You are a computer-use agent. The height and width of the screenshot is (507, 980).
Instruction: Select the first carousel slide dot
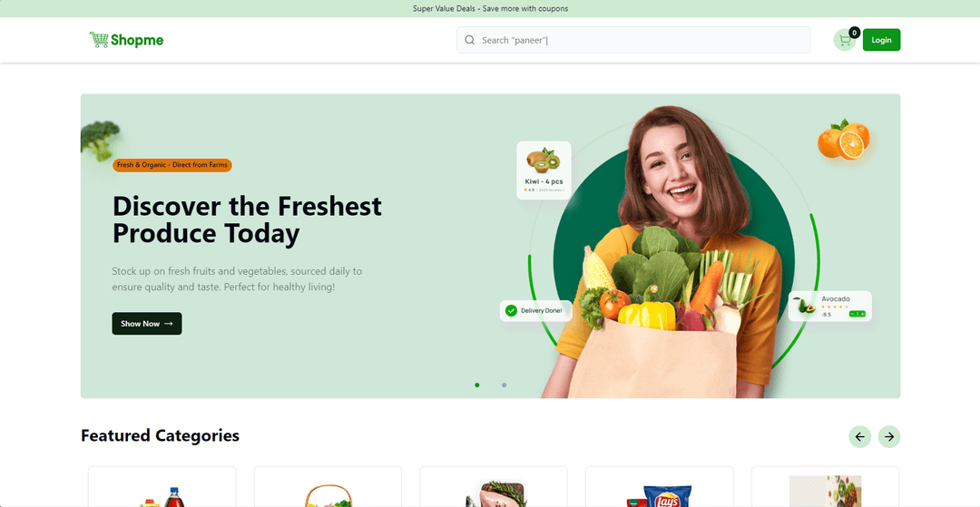(477, 385)
